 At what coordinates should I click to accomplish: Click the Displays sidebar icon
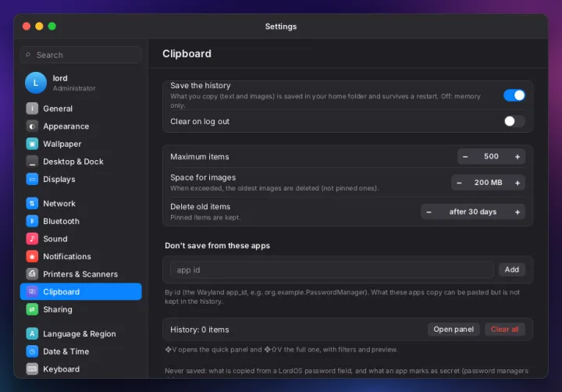click(x=32, y=179)
